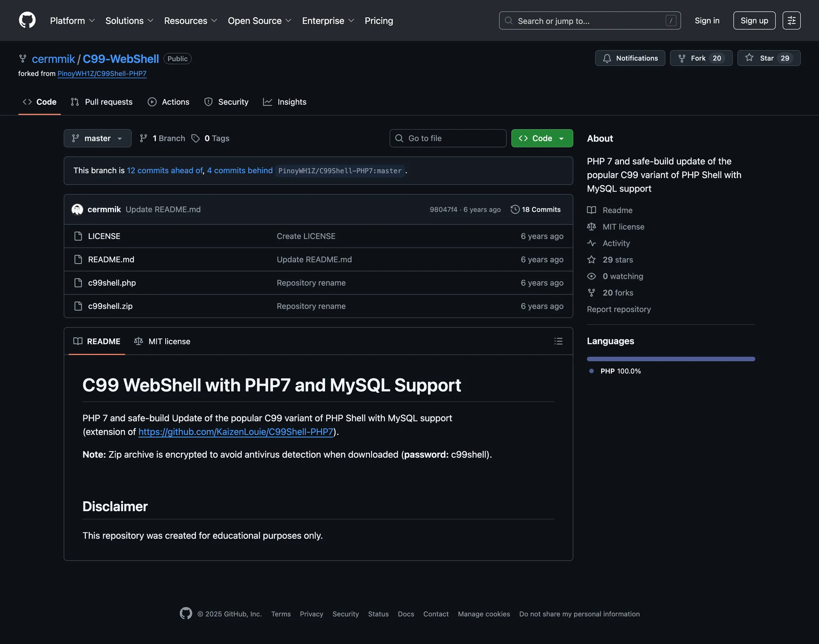This screenshot has width=819, height=644.
Task: Click the commit history clock icon
Action: [x=515, y=209]
